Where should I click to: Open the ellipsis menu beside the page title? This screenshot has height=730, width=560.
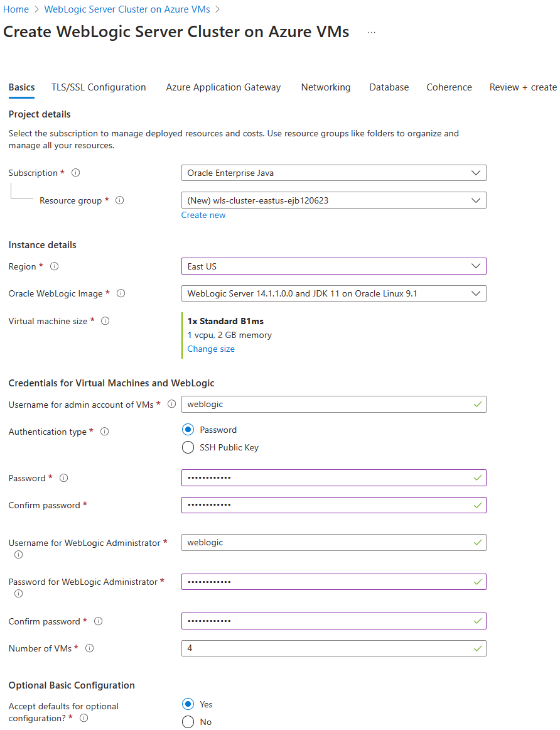(371, 32)
